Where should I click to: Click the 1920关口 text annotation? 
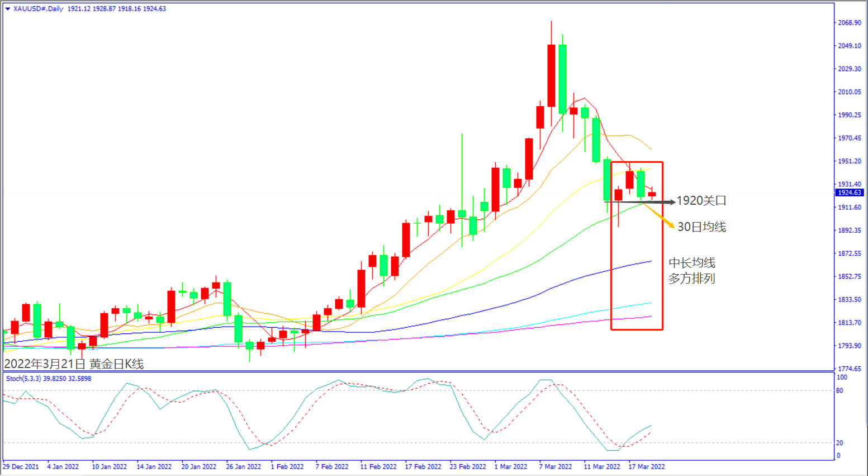701,201
